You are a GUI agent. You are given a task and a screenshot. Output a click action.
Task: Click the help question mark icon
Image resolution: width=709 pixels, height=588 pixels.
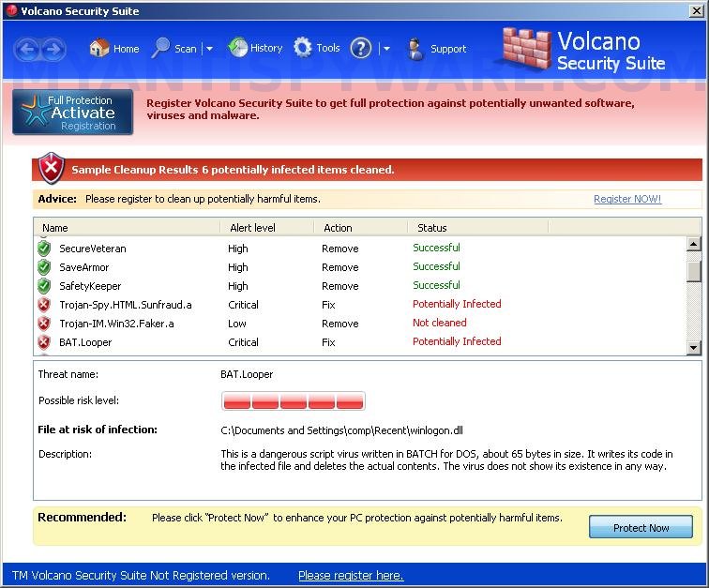pyautogui.click(x=360, y=49)
